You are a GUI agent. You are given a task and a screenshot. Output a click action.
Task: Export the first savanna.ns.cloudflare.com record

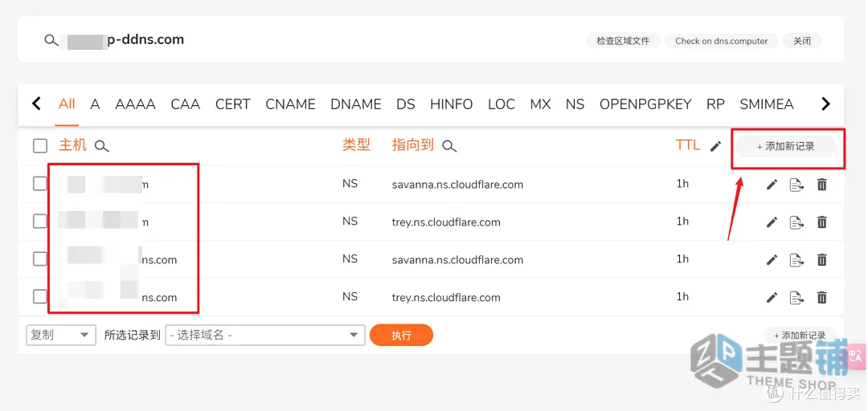point(796,185)
